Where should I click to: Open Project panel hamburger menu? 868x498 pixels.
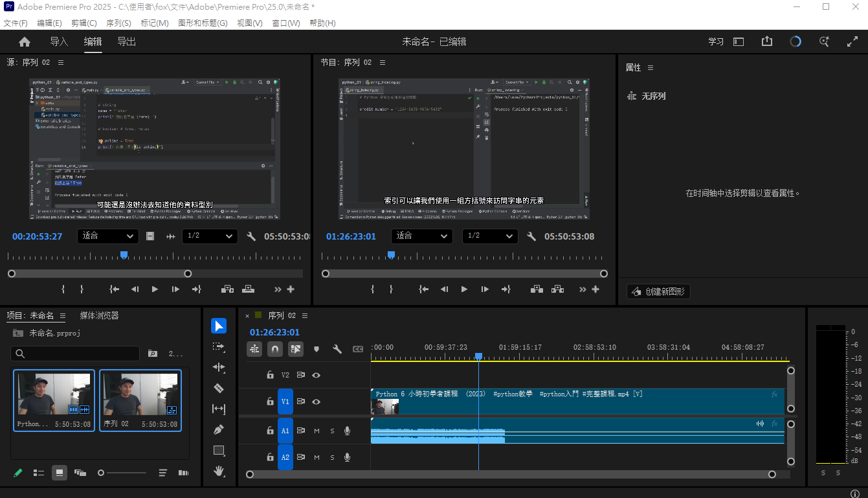(62, 316)
